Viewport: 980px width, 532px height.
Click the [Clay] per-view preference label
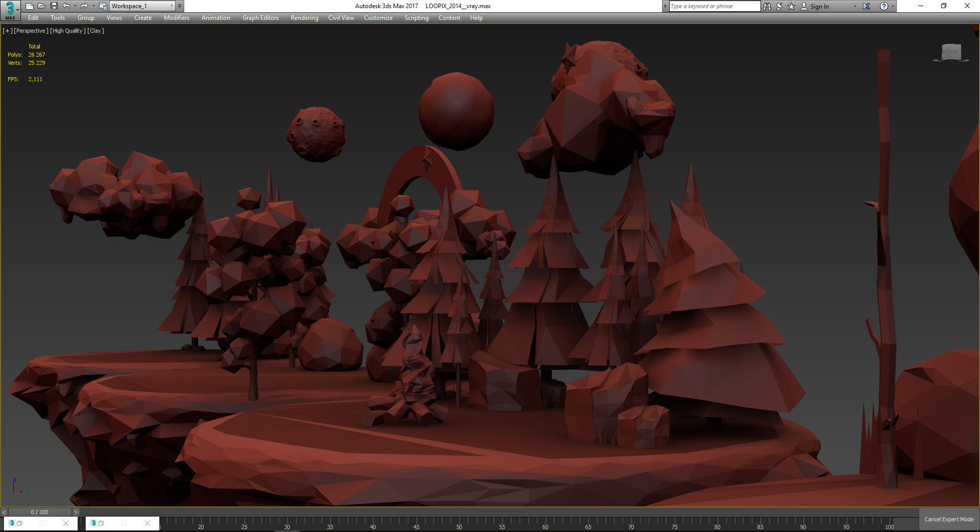click(95, 31)
